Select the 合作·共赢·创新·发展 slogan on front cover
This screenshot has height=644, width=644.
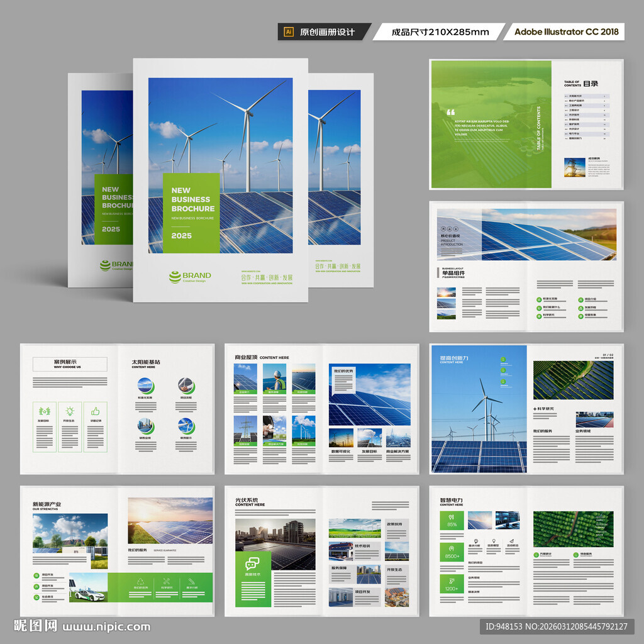[267, 278]
